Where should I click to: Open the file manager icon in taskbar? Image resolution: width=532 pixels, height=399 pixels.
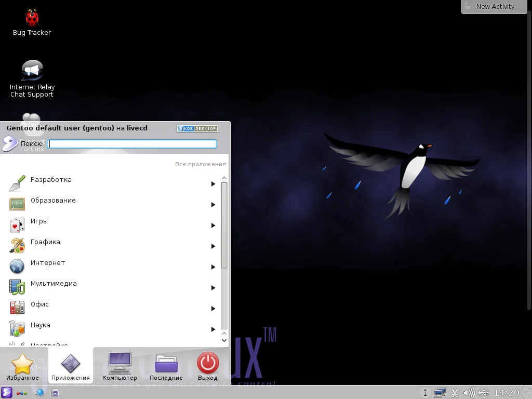(x=55, y=393)
